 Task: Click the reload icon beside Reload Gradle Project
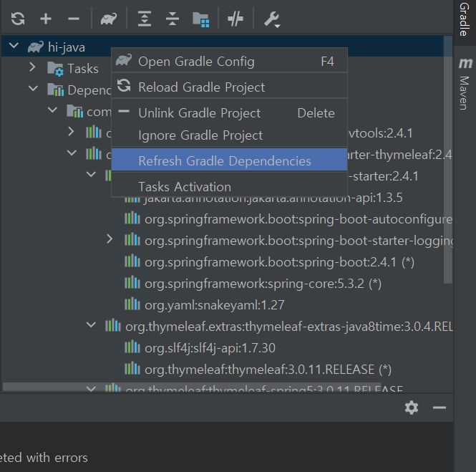124,85
